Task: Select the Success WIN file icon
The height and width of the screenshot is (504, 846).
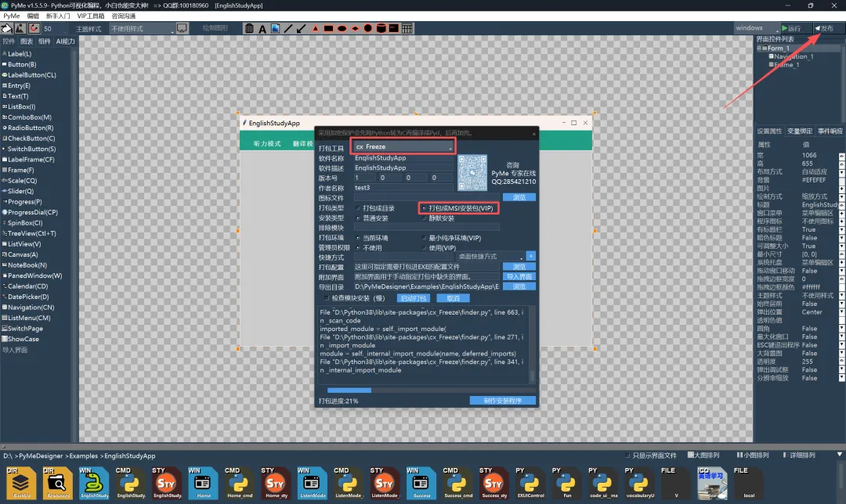Action: tap(421, 483)
